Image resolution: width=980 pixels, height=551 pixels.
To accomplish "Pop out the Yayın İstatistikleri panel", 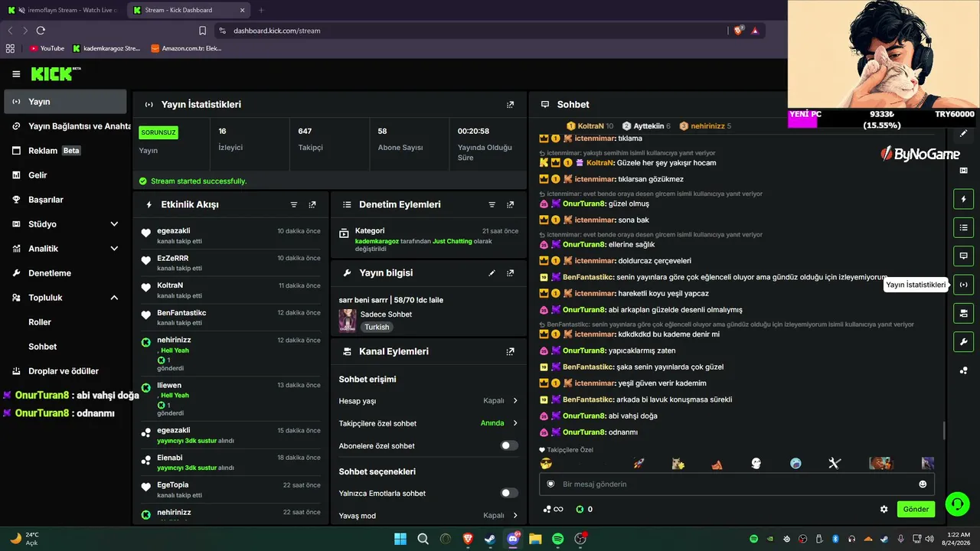I will [511, 104].
